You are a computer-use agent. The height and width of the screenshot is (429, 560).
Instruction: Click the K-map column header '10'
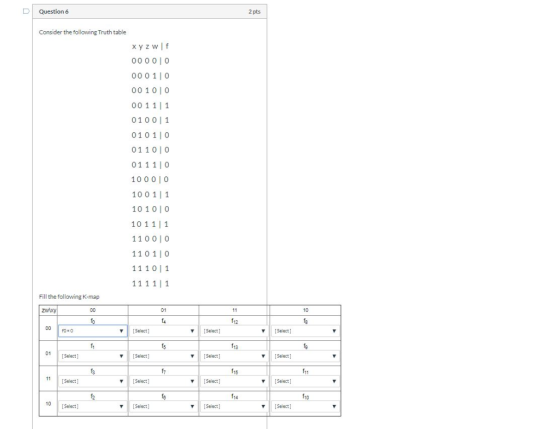pos(305,310)
